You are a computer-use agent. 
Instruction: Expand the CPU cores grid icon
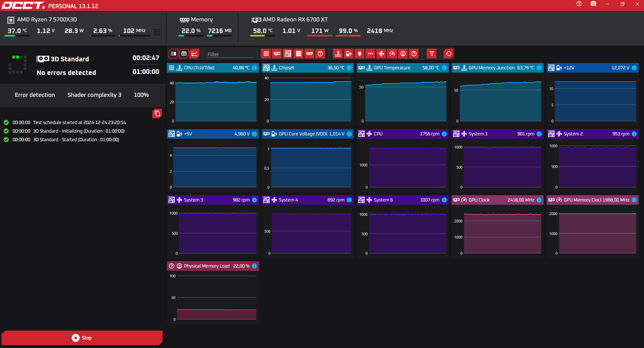coord(157,32)
